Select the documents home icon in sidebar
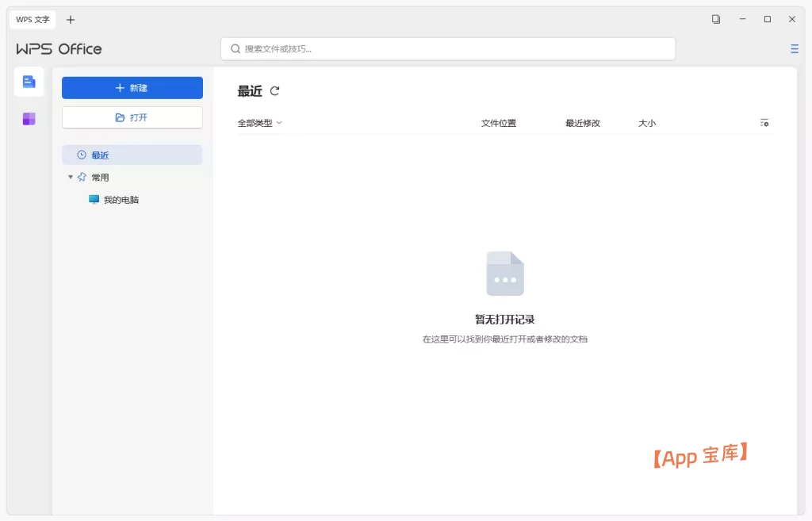This screenshot has width=812, height=521. pyautogui.click(x=29, y=82)
